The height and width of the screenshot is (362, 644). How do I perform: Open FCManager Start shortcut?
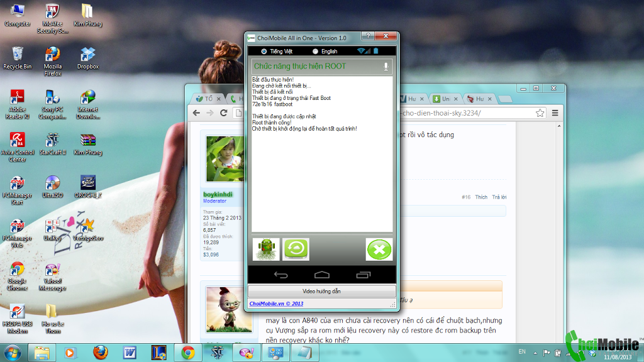coord(17,190)
